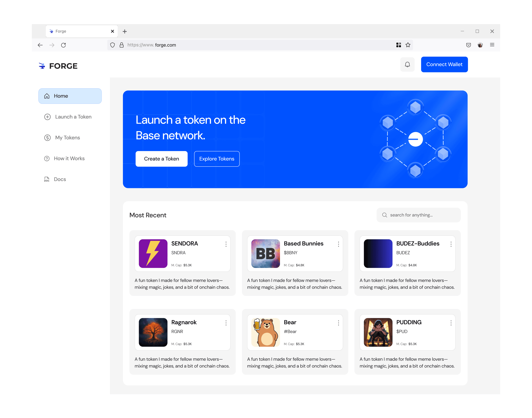Click the browser forward arrow

pos(52,45)
